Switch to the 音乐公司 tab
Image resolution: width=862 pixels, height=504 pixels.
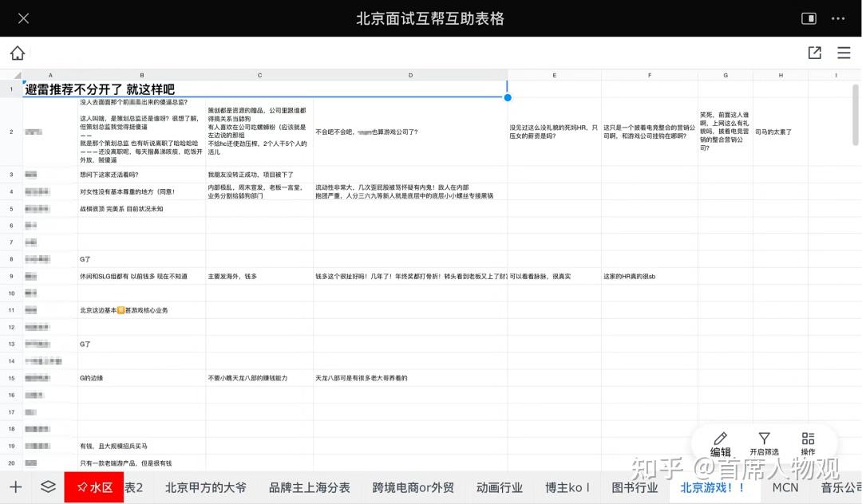point(840,486)
